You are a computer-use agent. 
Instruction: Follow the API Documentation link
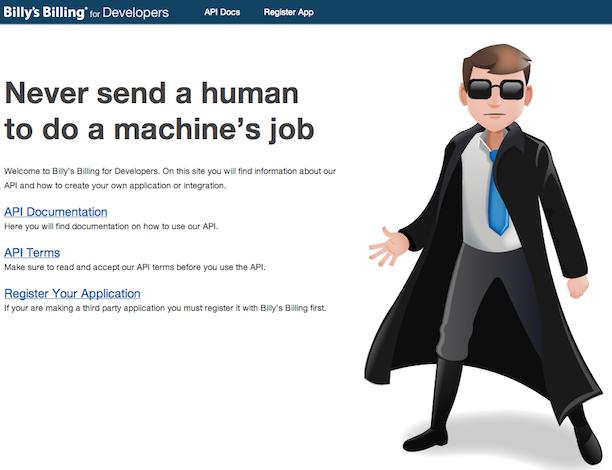click(56, 212)
